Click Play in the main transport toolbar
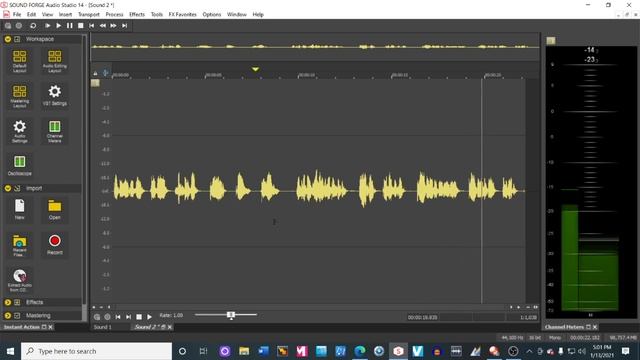640x360 pixels. tap(58, 25)
